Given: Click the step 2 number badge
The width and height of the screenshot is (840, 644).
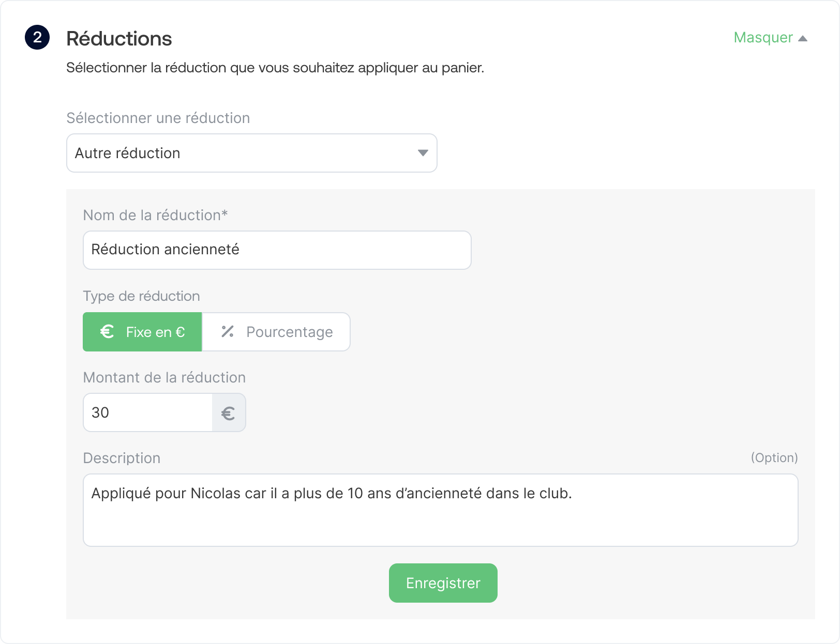Looking at the screenshot, I should 37,38.
